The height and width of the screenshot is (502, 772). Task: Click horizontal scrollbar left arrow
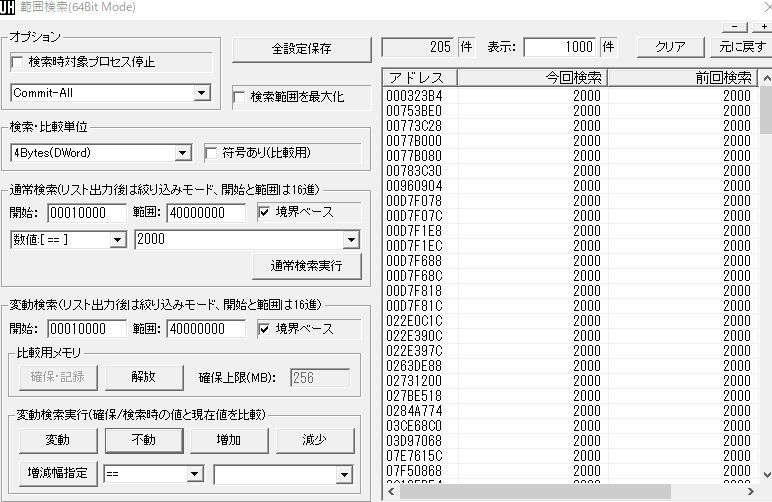click(391, 491)
